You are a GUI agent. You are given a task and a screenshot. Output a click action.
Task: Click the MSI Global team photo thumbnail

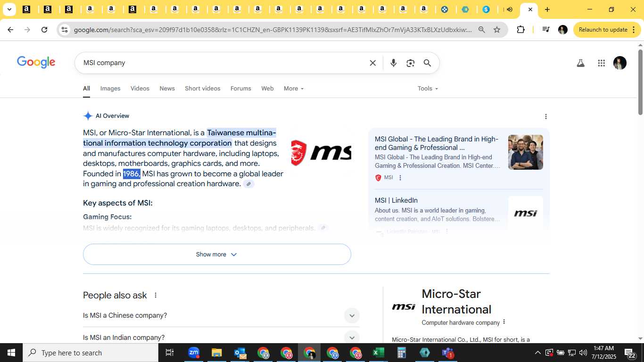tap(526, 152)
